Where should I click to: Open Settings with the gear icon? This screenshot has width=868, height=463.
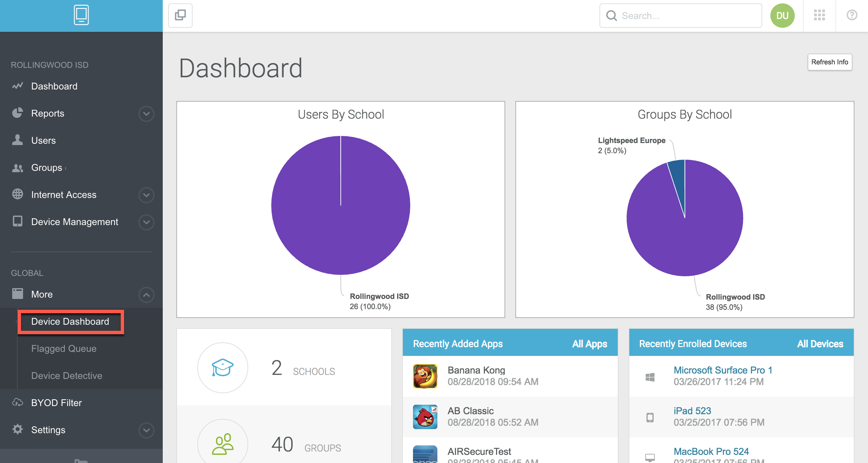(x=18, y=430)
